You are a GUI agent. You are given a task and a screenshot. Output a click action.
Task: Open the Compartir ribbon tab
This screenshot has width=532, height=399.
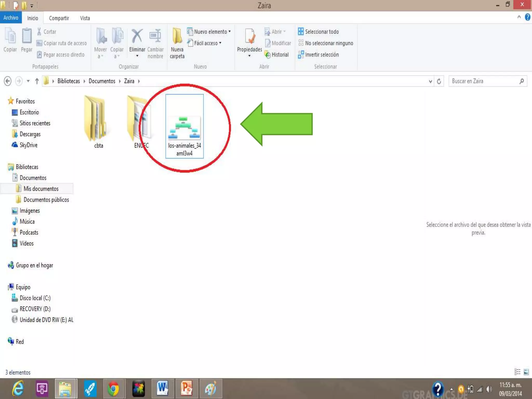59,18
